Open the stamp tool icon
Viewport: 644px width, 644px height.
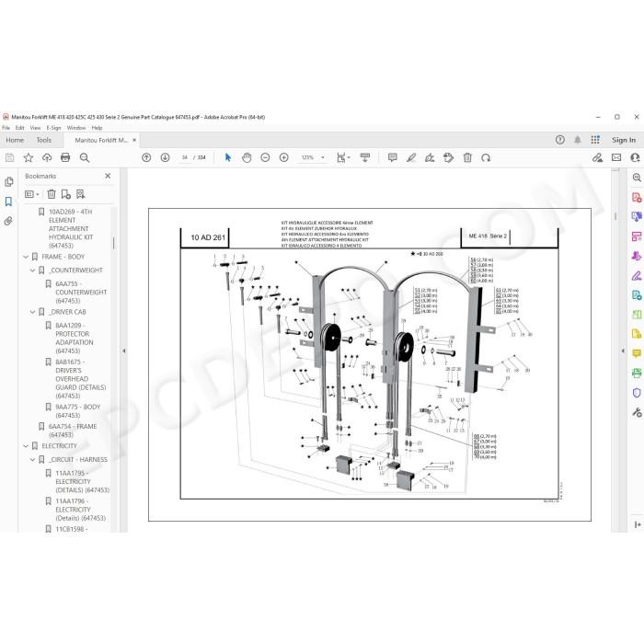pos(449,157)
